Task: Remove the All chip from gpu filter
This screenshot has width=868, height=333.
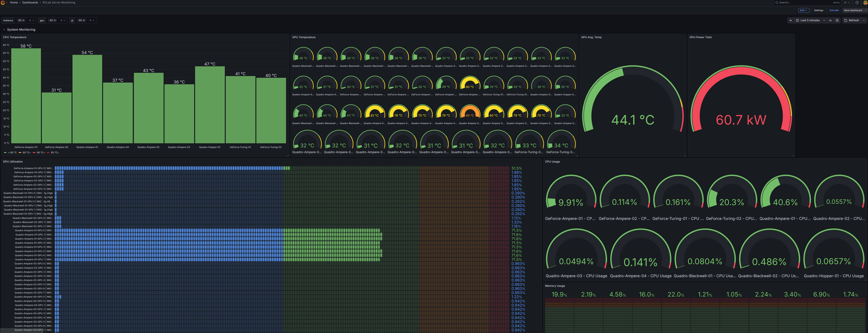Action: (55, 20)
